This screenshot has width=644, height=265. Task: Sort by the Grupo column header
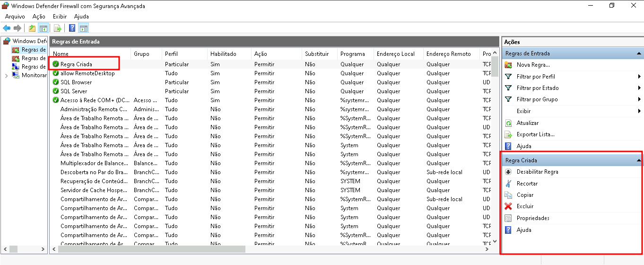[146, 53]
